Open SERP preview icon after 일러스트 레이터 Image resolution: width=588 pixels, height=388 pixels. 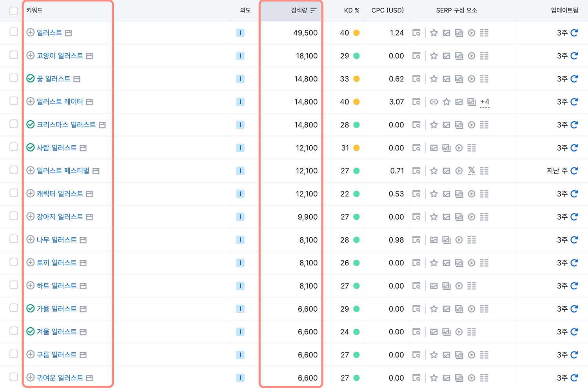pyautogui.click(x=89, y=102)
